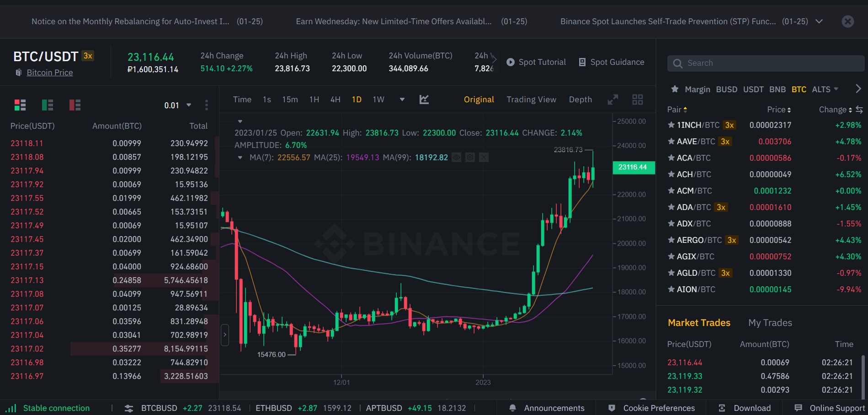The width and height of the screenshot is (868, 415).
Task: Click the Cookie Preferences shield icon
Action: [612, 408]
